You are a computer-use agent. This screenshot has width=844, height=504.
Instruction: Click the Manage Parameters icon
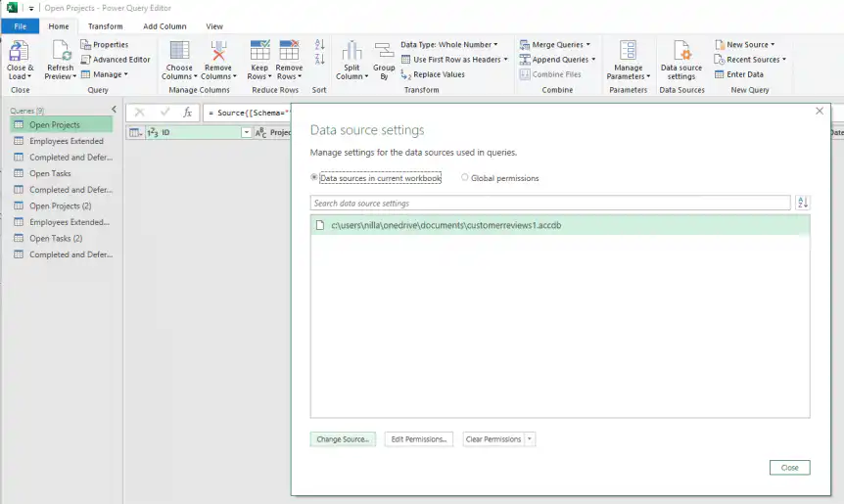629,51
